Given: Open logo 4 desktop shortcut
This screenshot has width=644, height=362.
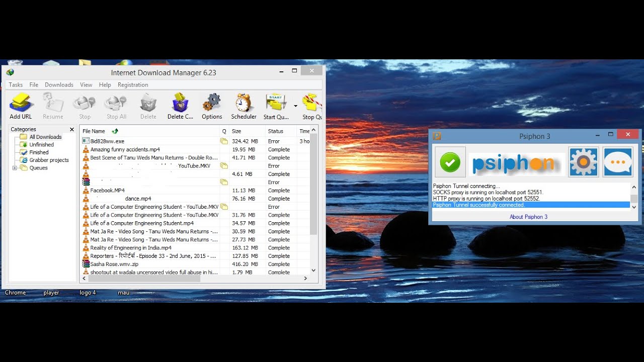Looking at the screenshot, I should pos(88,293).
